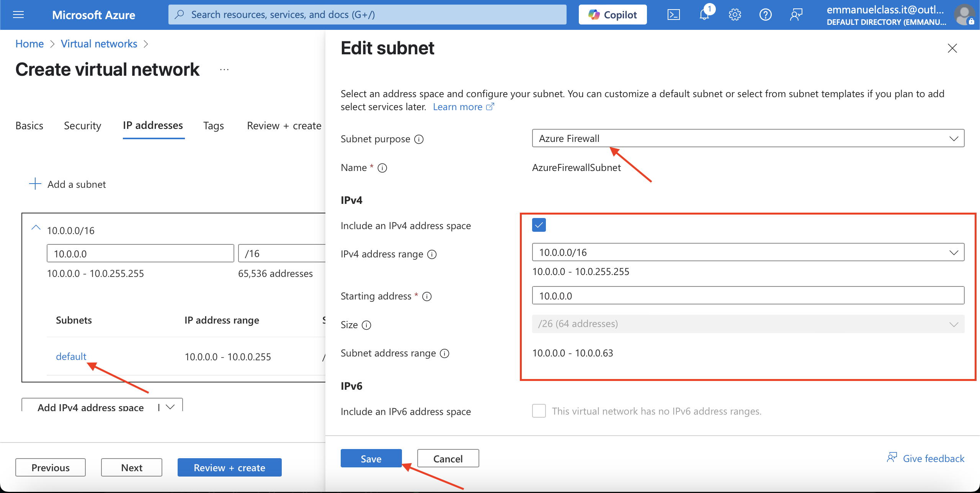Open the hamburger portal menu
Image resolution: width=980 pixels, height=493 pixels.
[x=18, y=15]
